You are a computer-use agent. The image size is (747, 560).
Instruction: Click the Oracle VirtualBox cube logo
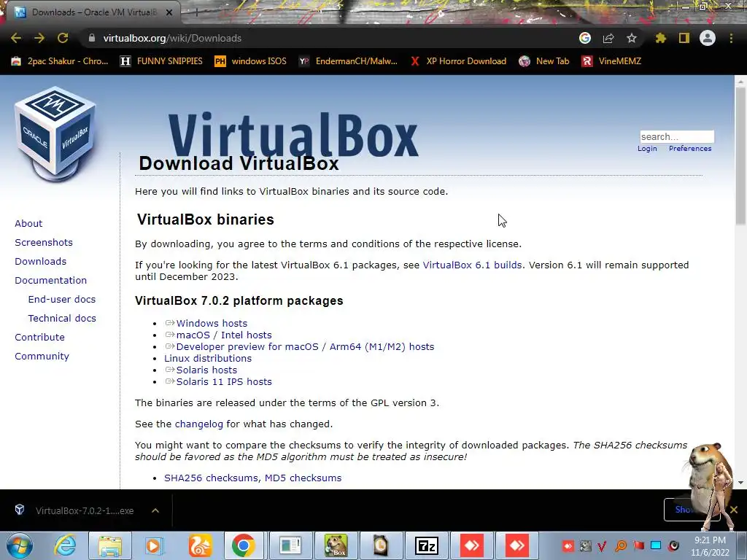coord(55,133)
